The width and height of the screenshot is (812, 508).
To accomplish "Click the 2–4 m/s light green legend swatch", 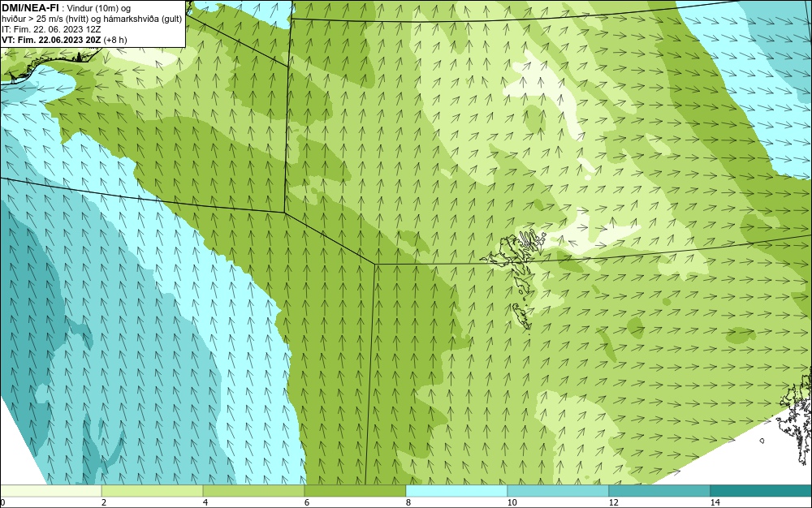I will pyautogui.click(x=153, y=491).
